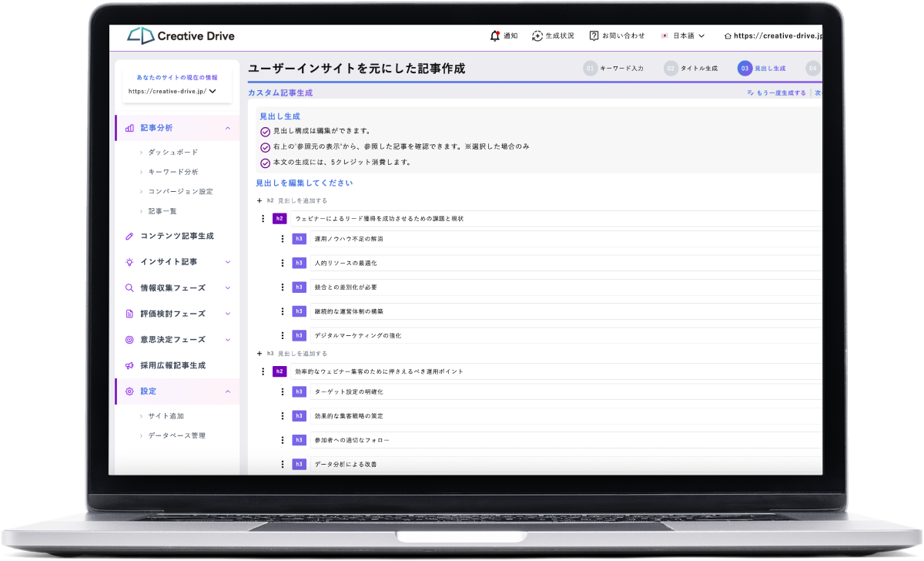Open ダッシュボード in the sidebar
The height and width of the screenshot is (561, 924).
click(x=172, y=152)
